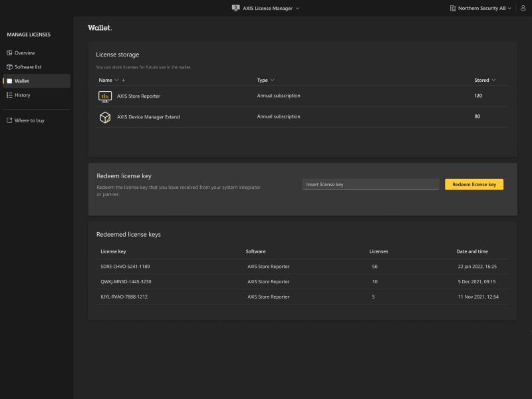Viewport: 532px width, 399px height.
Task: Select the AXIS Store Reporter name in License storage
Action: coord(138,96)
